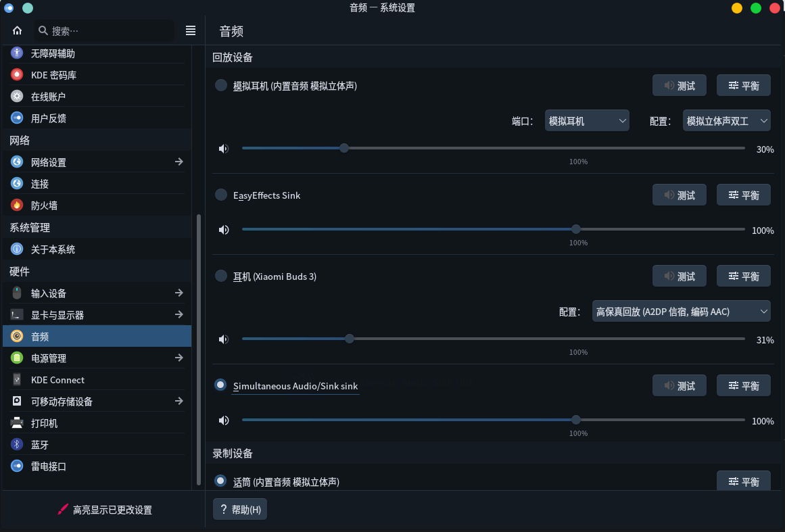
Task: Mute EasyEffects Sink via speaker icon
Action: tap(224, 230)
